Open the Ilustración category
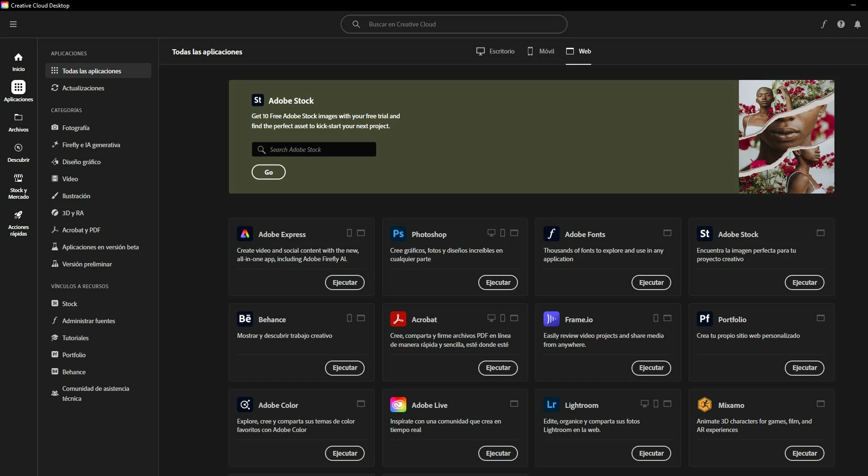Image resolution: width=868 pixels, height=476 pixels. (98, 196)
